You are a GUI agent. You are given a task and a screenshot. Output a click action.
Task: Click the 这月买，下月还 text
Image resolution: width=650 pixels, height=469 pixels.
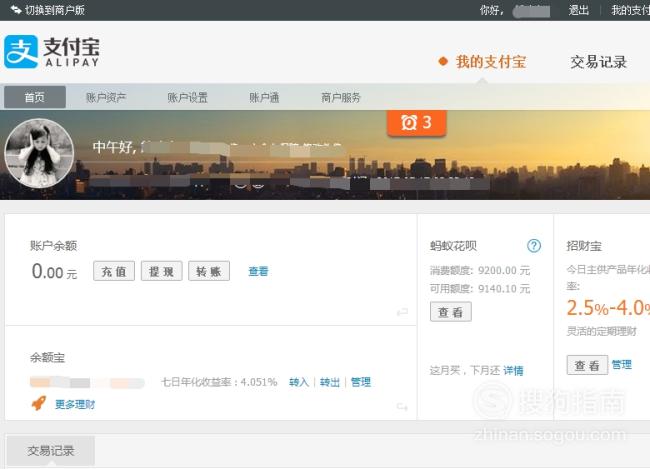point(465,370)
